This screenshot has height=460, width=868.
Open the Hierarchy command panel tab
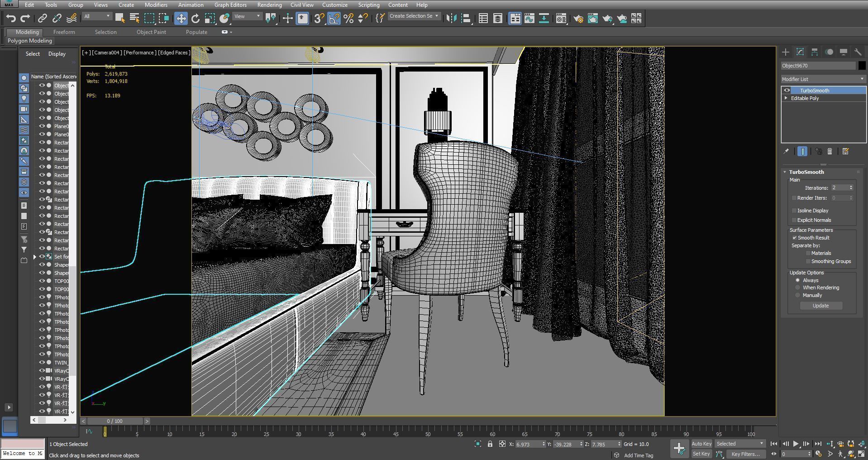(815, 52)
